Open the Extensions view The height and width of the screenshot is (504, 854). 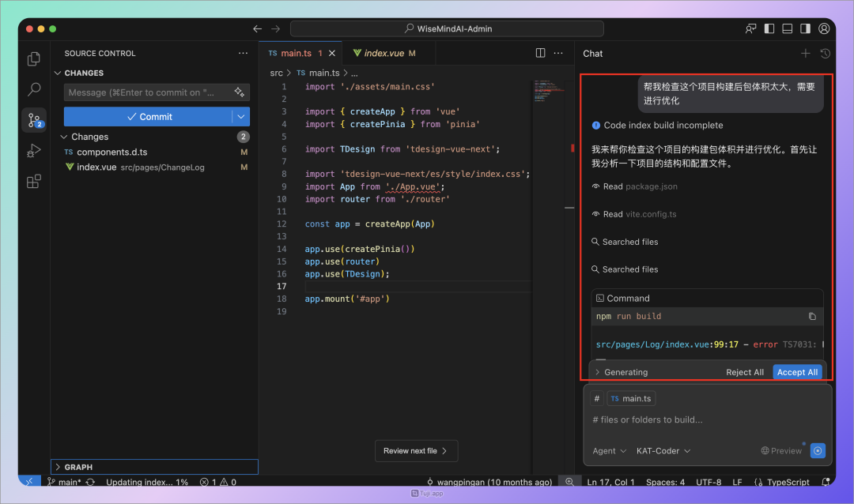click(x=33, y=181)
